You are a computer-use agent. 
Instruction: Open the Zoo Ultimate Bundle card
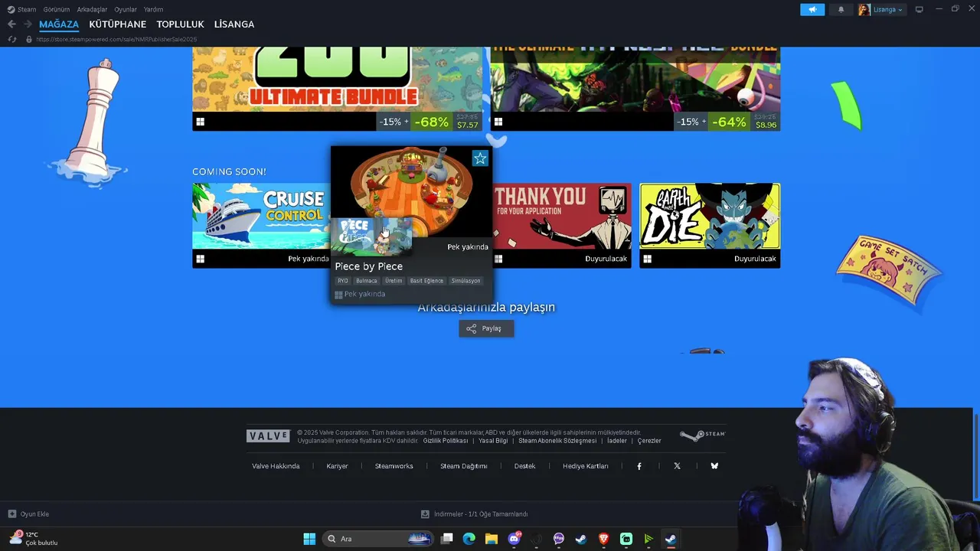(338, 88)
